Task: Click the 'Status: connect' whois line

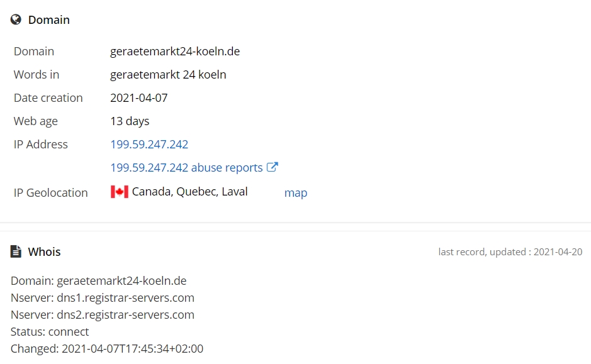Action: [50, 332]
